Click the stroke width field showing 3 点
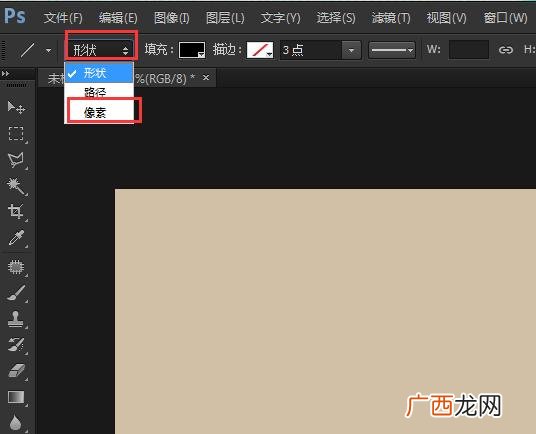The image size is (536, 434). tap(310, 50)
